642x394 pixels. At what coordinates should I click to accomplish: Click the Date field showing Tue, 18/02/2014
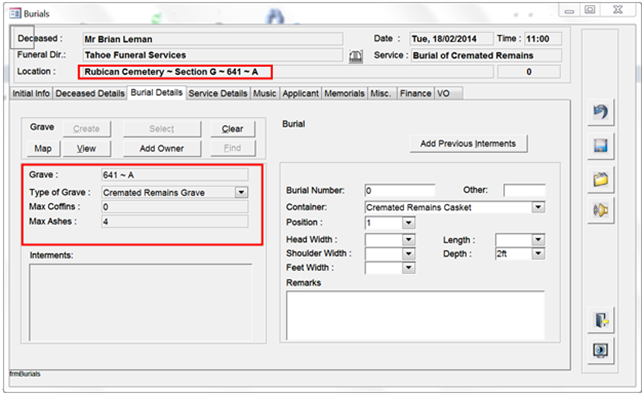tap(451, 39)
